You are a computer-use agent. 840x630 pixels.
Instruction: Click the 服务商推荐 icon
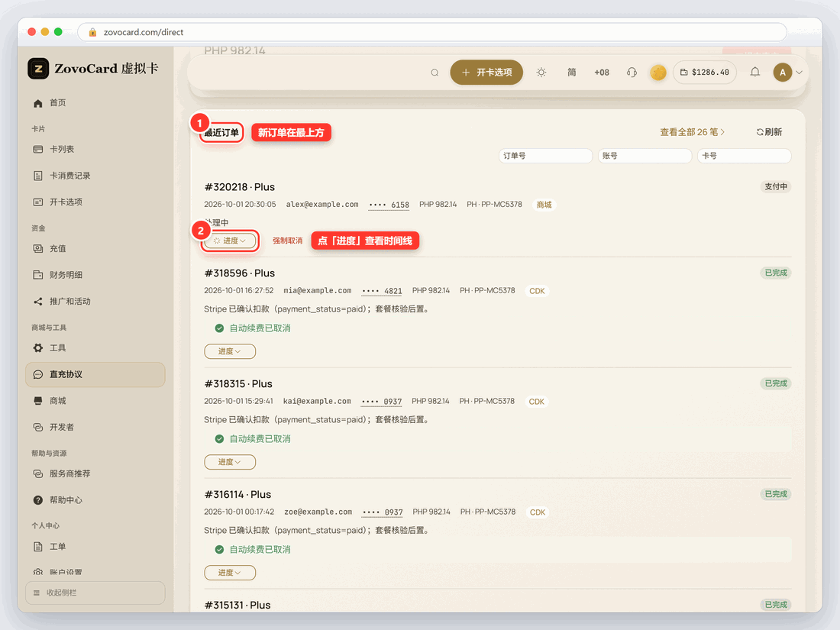[x=38, y=473]
